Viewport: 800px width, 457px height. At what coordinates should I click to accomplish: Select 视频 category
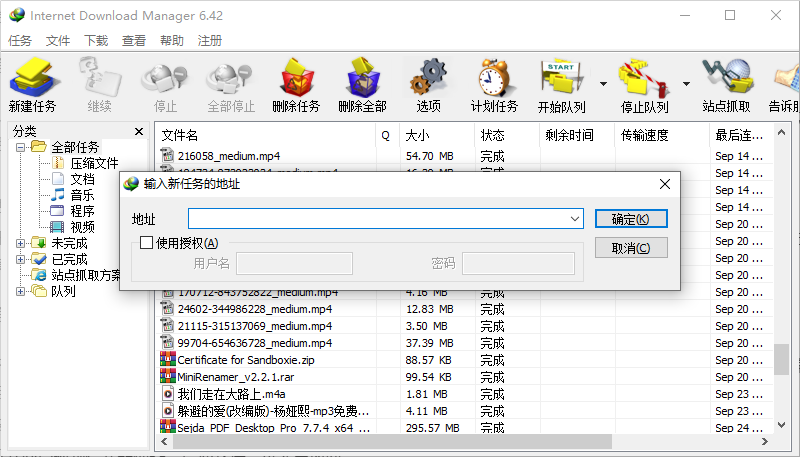coord(82,227)
